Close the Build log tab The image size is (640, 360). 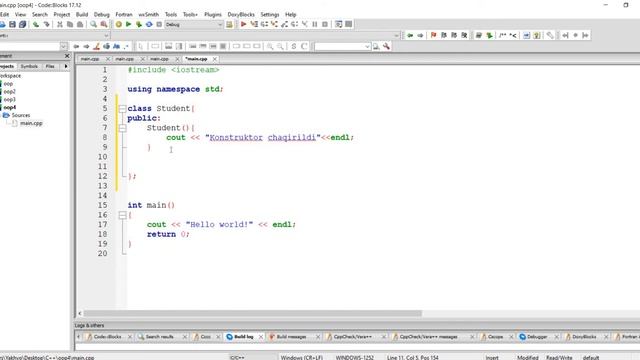(x=261, y=337)
